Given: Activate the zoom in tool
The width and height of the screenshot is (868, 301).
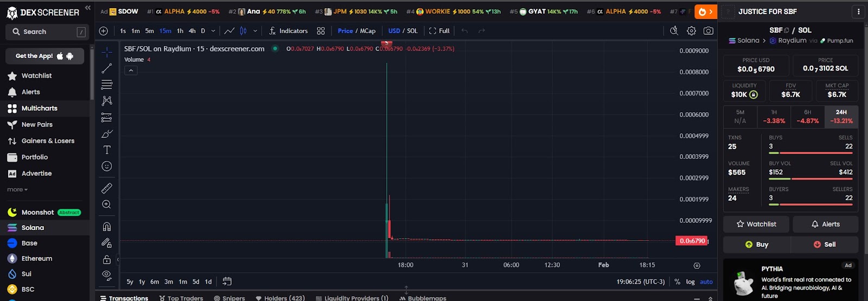Looking at the screenshot, I should pyautogui.click(x=107, y=204).
